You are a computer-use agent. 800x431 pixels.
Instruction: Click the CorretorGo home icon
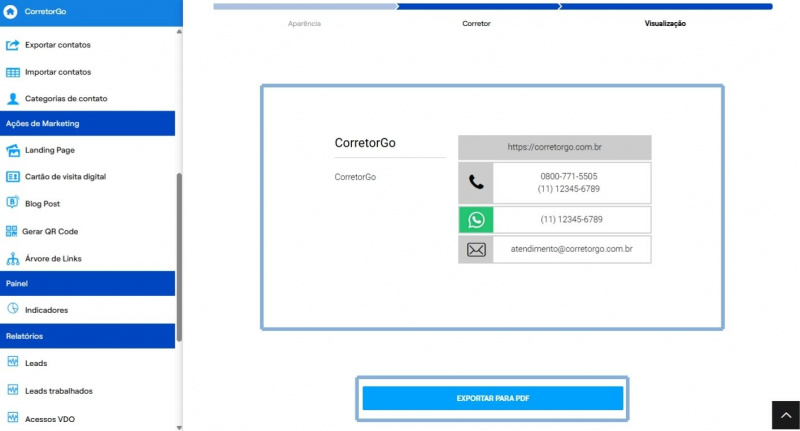[10, 11]
